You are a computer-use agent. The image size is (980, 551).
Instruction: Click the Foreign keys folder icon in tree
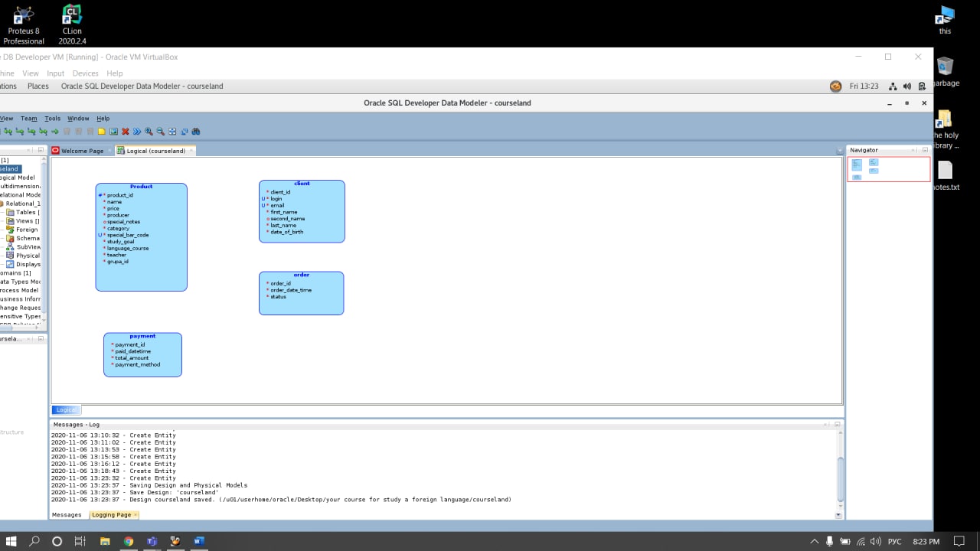point(10,230)
